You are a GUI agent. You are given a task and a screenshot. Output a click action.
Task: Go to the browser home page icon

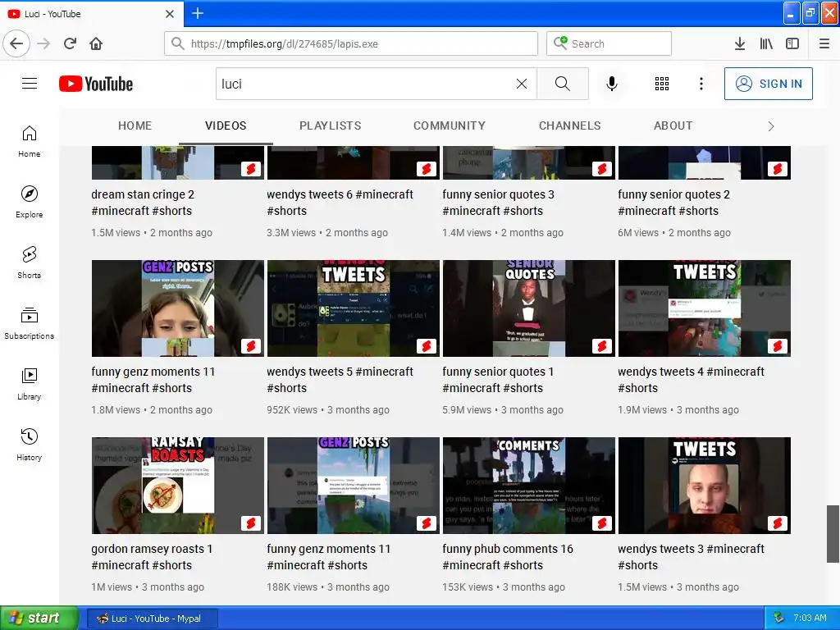click(x=96, y=43)
